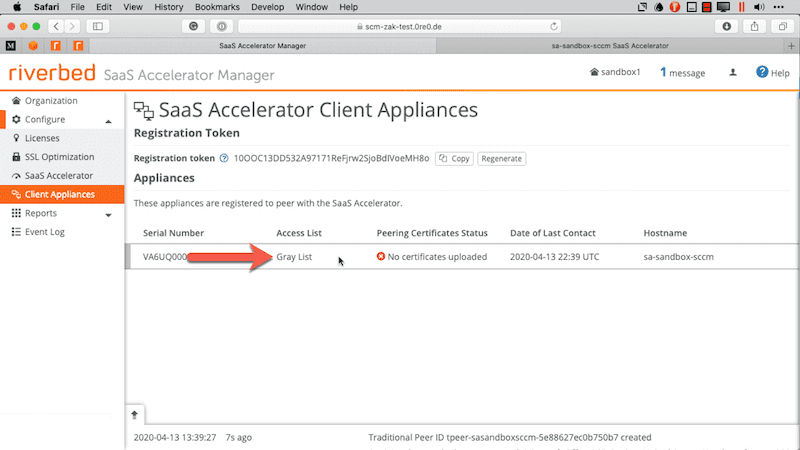This screenshot has width=800, height=450.
Task: Click the No certificates uploaded status
Action: click(437, 257)
